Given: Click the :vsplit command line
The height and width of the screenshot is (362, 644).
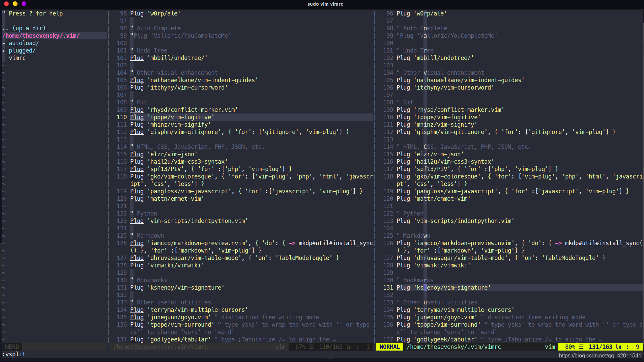Looking at the screenshot, I should coord(14,354).
